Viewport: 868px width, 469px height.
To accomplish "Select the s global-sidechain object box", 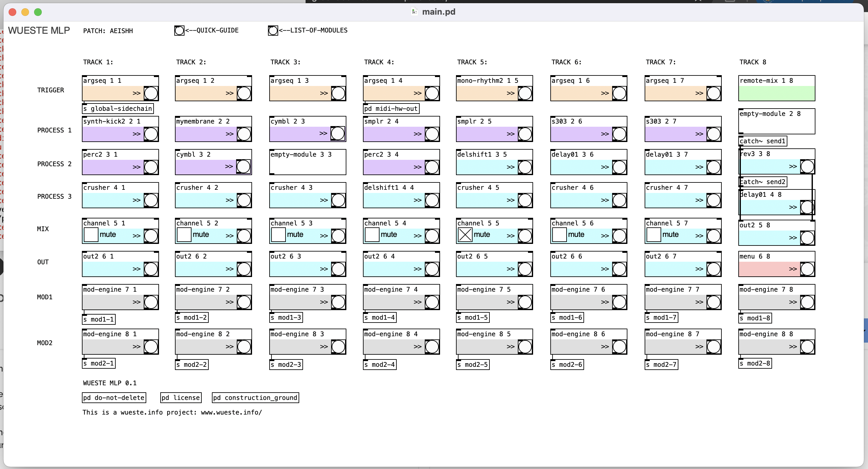I will tap(118, 108).
